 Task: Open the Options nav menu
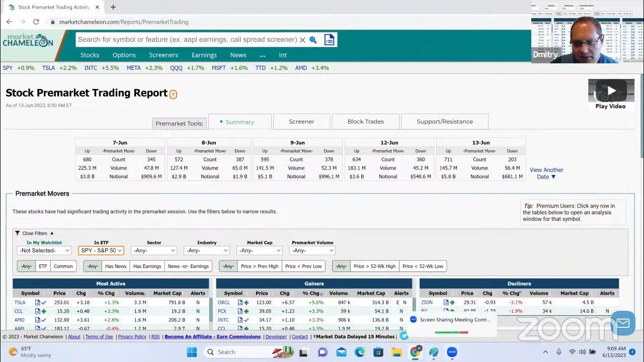(124, 55)
